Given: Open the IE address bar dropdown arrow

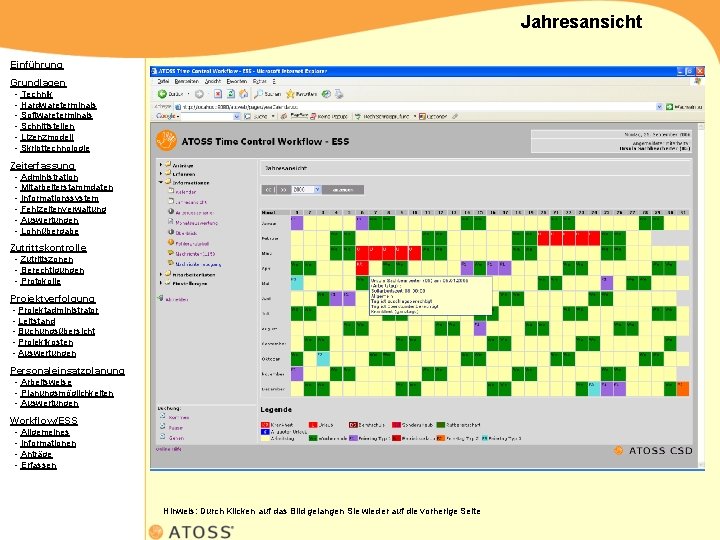Looking at the screenshot, I should coord(659,107).
